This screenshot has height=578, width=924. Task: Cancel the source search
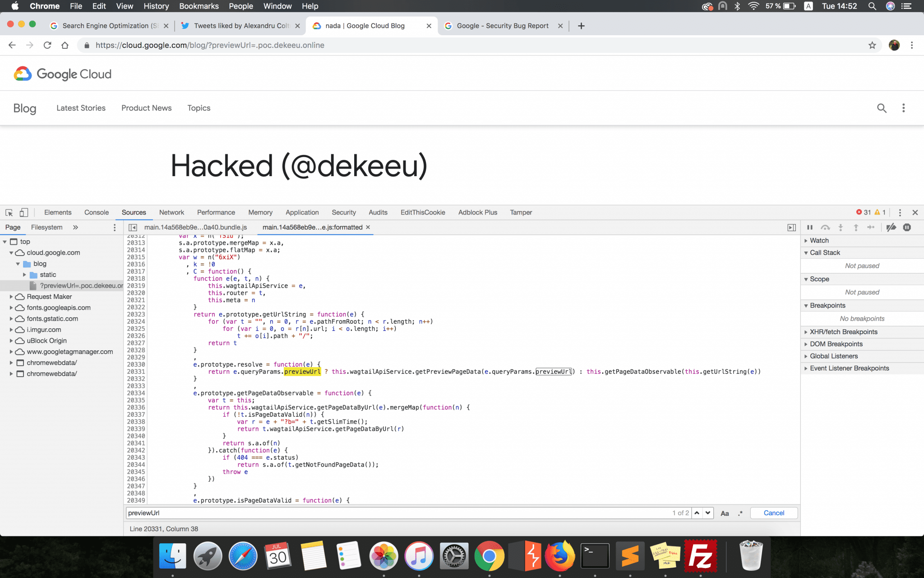pyautogui.click(x=774, y=513)
